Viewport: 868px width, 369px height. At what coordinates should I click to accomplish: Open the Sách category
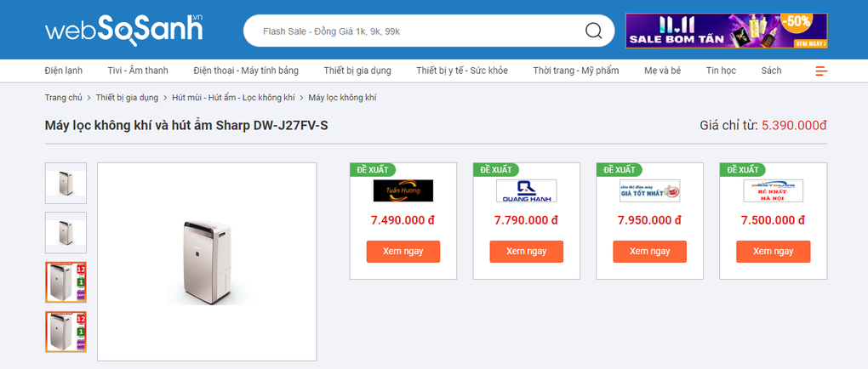(771, 71)
